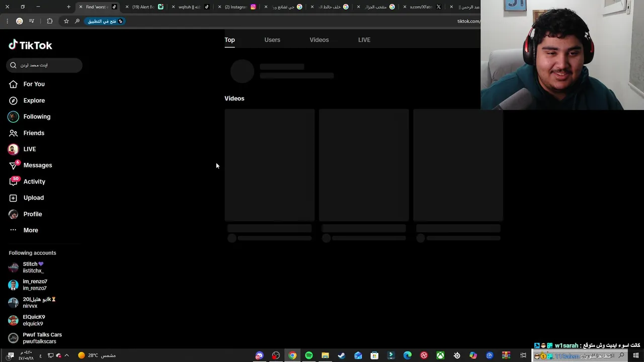
Task: Click the More three-dots icon
Action: [14, 230]
